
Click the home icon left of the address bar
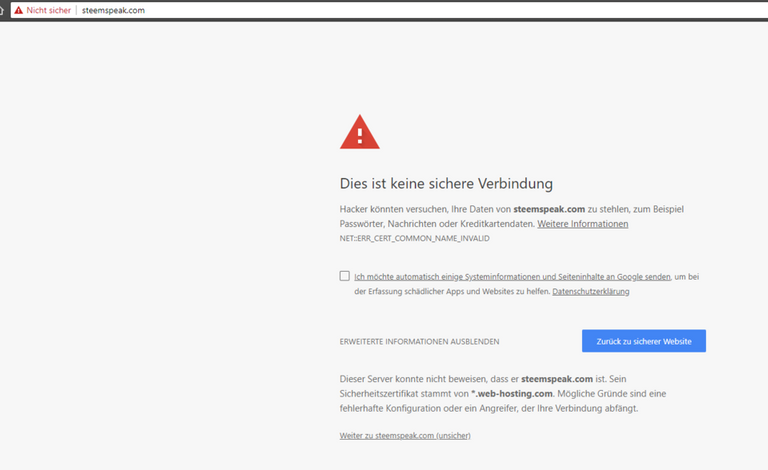tap(1, 10)
